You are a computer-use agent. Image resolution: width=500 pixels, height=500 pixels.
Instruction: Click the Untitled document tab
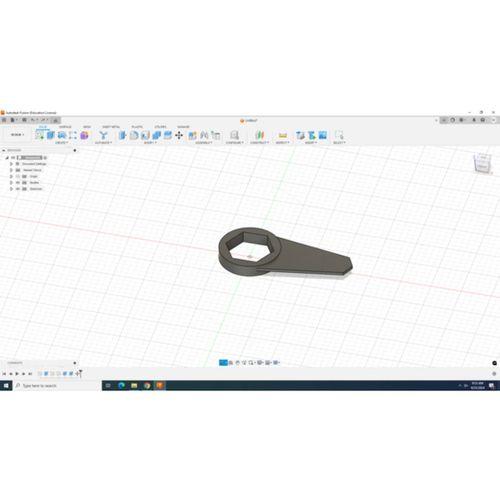tap(249, 120)
